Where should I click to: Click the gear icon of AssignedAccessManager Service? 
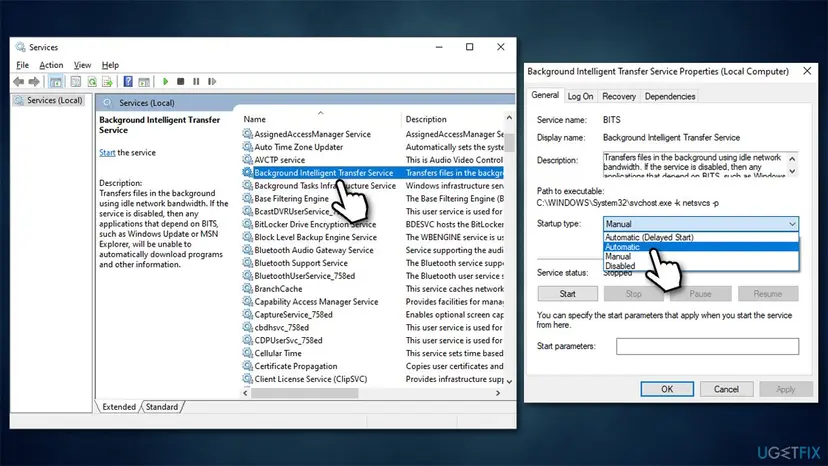coord(247,134)
